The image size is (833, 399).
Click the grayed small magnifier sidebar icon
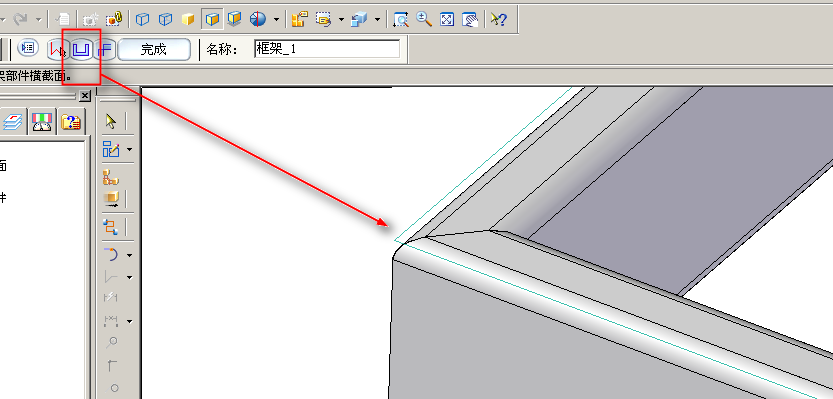tap(111, 343)
